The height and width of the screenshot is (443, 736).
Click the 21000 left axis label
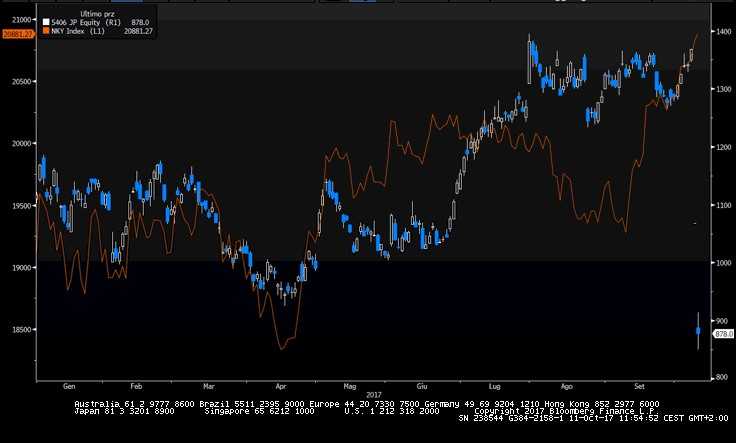tap(22, 20)
